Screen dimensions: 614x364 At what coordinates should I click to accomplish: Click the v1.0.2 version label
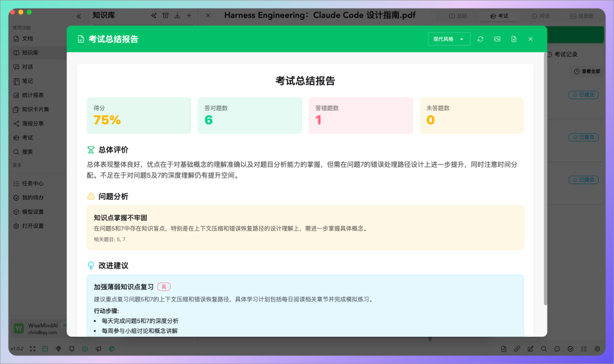point(17,349)
